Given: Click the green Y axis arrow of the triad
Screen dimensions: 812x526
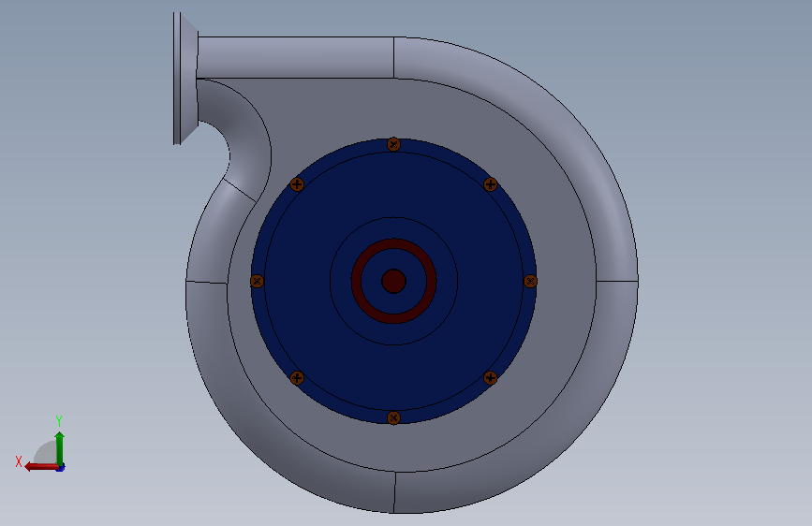Looking at the screenshot, I should (60, 448).
